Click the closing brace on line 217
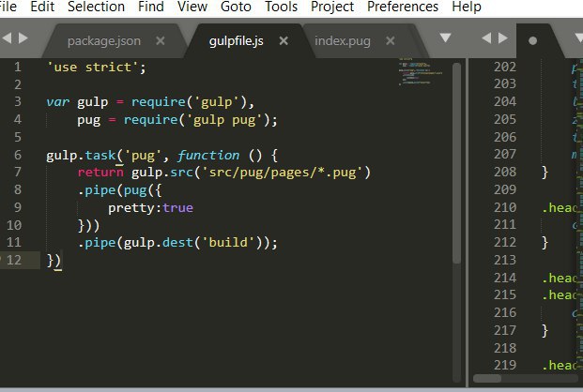Image resolution: width=583 pixels, height=392 pixels. pos(545,330)
